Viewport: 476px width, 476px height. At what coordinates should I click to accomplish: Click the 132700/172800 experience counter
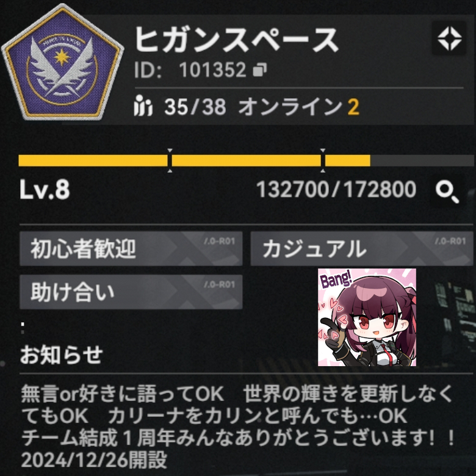click(x=336, y=189)
